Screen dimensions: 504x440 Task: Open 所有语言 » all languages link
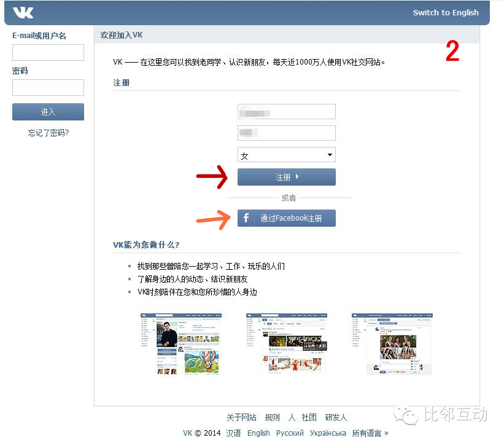[370, 433]
